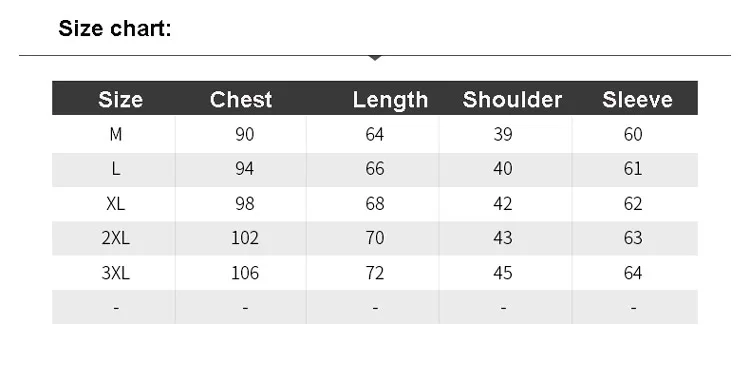
Task: Click sleeve value 61 in L row
Action: click(x=633, y=169)
